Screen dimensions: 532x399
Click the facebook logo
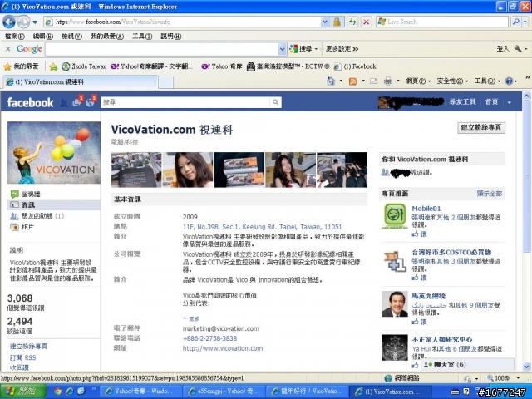tap(30, 102)
